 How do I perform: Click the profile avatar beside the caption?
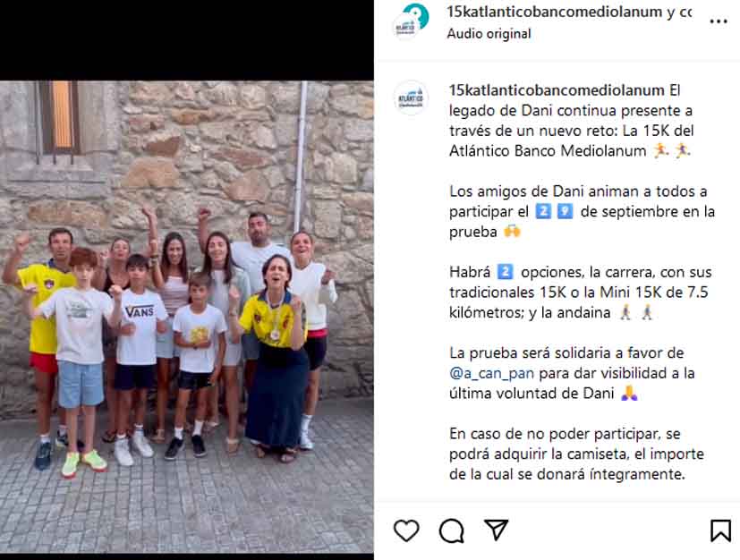click(x=411, y=98)
